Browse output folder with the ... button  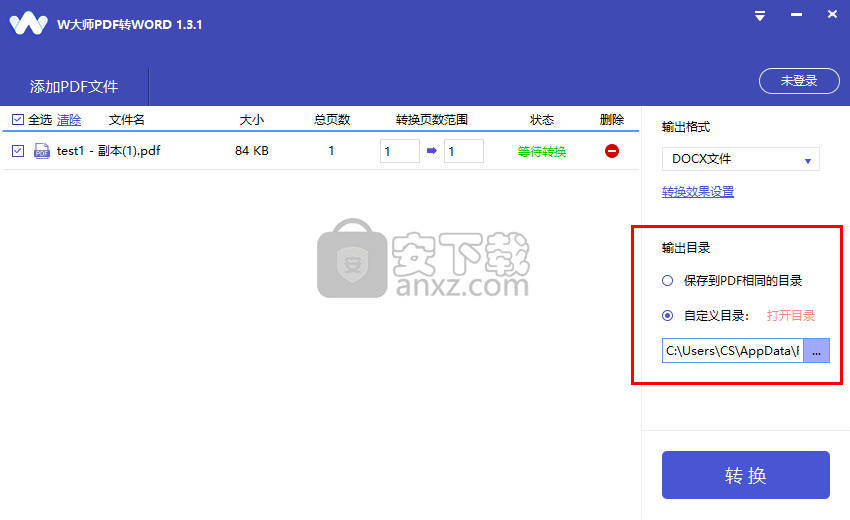[816, 351]
